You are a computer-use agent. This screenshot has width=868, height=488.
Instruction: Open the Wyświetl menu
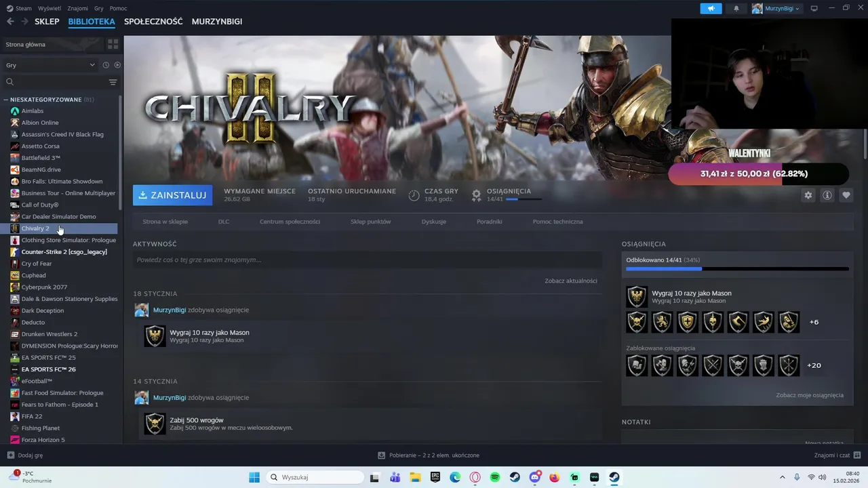[50, 8]
